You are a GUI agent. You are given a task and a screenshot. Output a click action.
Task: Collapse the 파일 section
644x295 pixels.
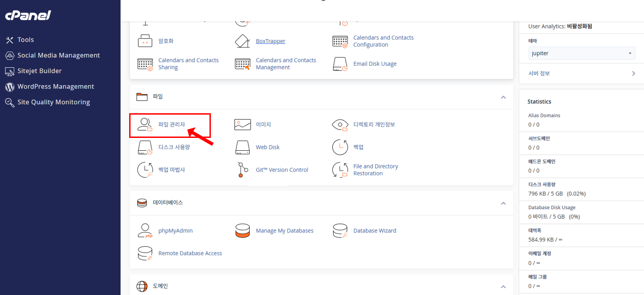(503, 97)
